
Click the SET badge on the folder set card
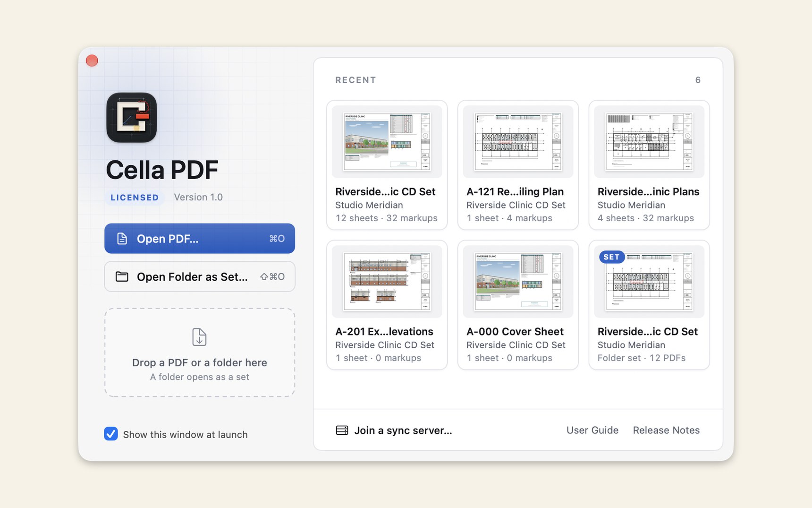pyautogui.click(x=611, y=257)
